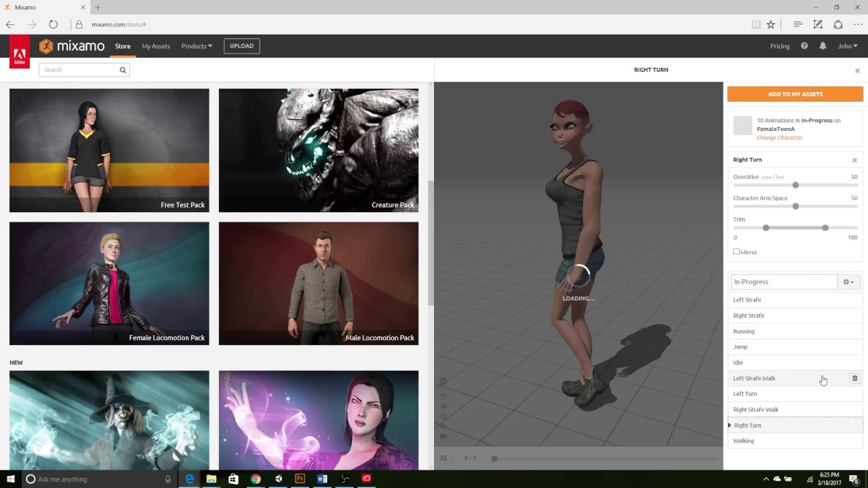Click the UPLOAD button
Viewport: 868px width, 488px height.
point(241,46)
